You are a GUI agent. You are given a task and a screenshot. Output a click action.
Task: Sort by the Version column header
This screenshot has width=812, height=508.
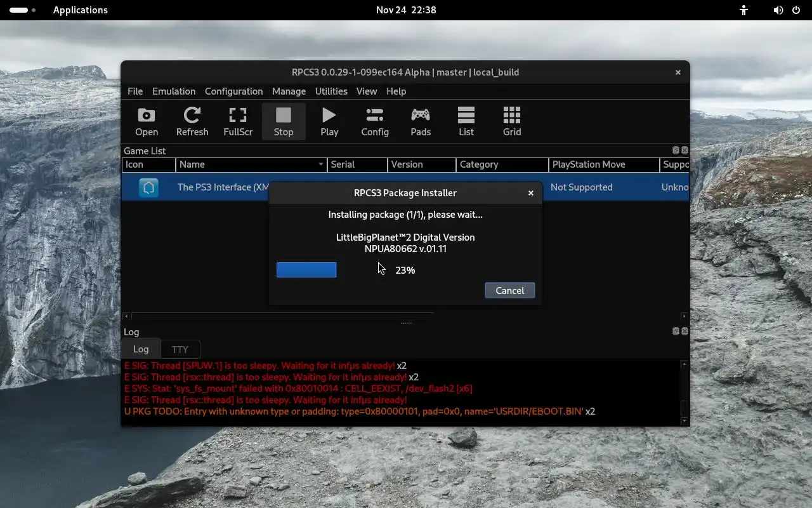point(422,164)
